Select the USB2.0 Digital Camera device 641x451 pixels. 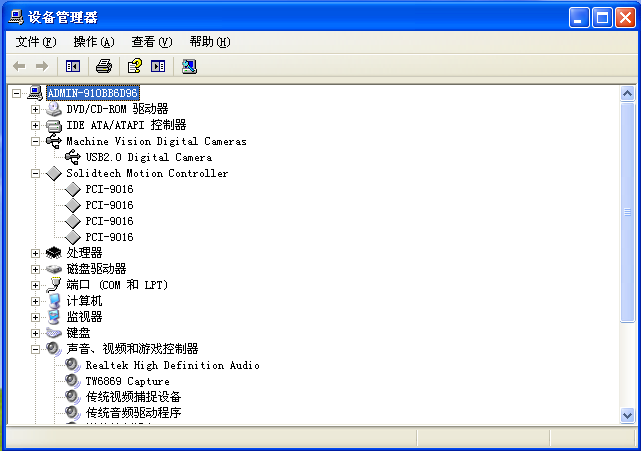coord(148,157)
